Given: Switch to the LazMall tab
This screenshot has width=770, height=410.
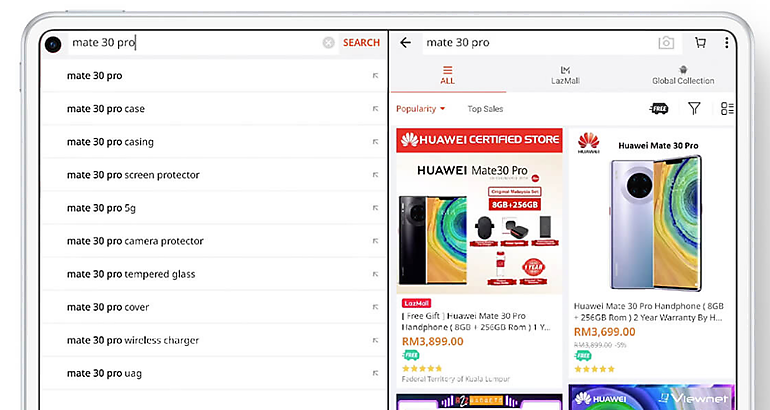Looking at the screenshot, I should [x=565, y=75].
